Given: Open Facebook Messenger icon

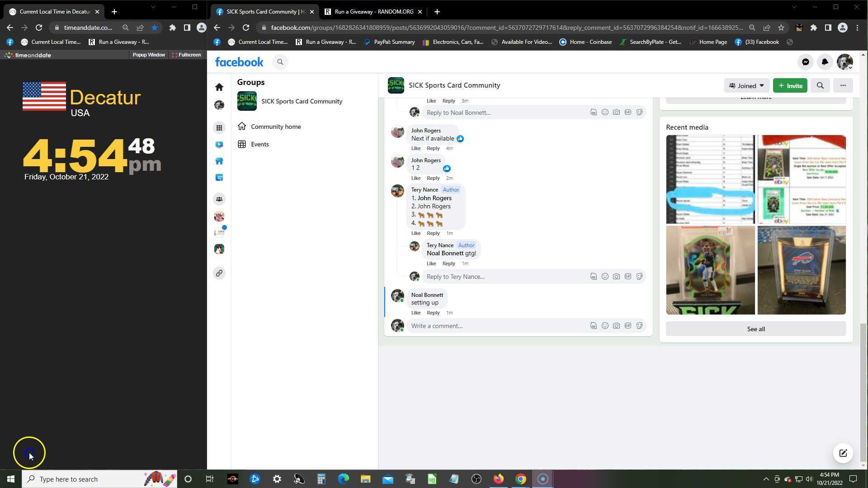Looking at the screenshot, I should (x=806, y=62).
